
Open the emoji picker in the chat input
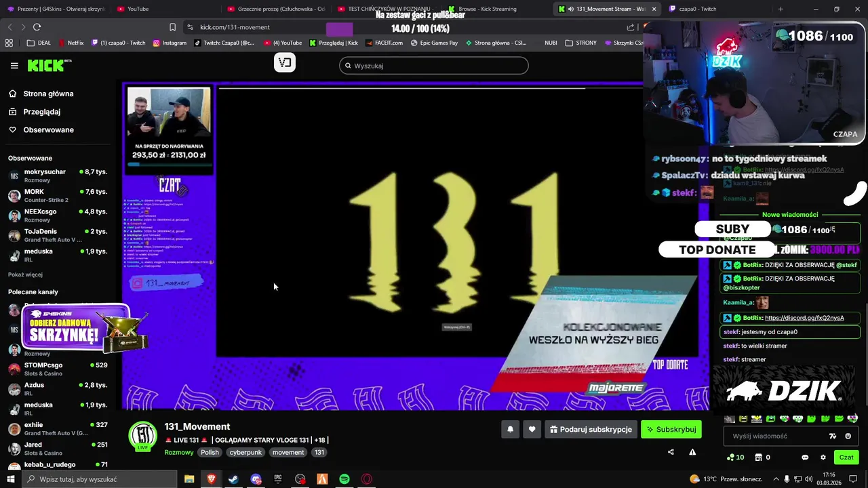(848, 436)
